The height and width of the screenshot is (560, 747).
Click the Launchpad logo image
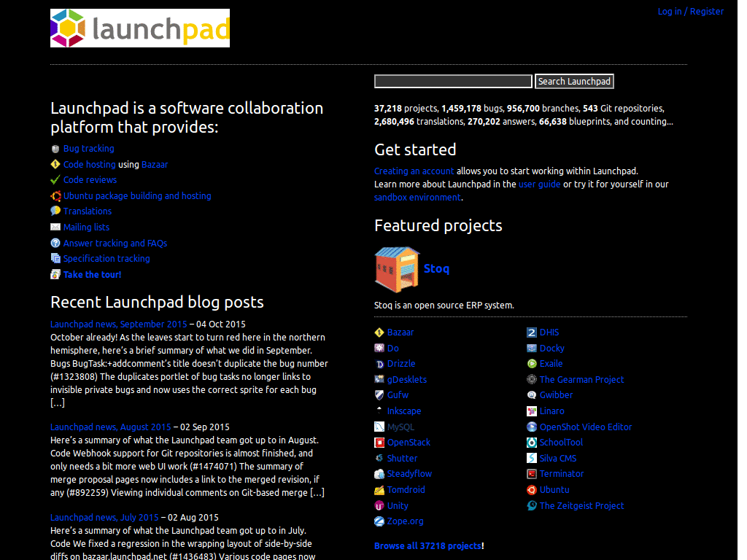139,28
